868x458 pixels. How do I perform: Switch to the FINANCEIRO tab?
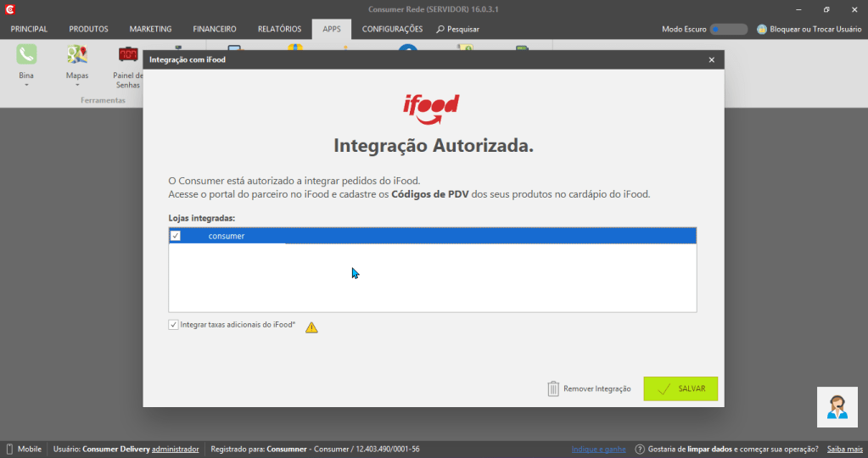[215, 29]
